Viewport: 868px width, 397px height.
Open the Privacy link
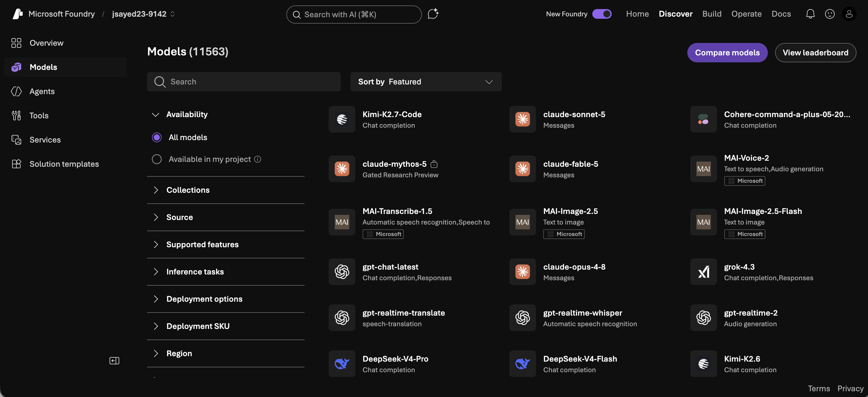[x=850, y=389]
